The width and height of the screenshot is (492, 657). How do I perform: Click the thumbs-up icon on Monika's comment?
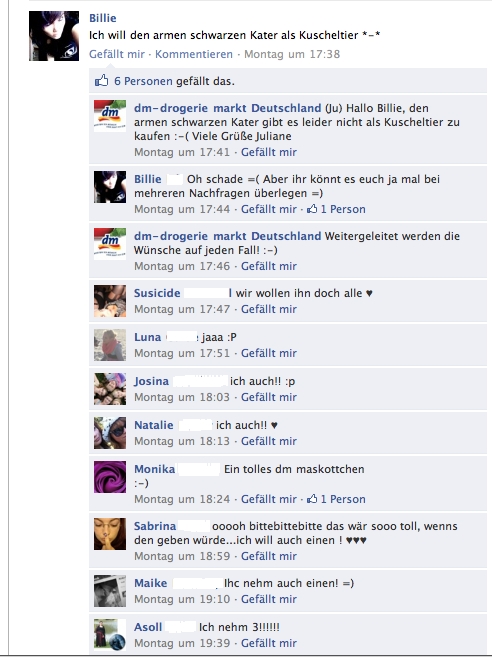pos(312,499)
